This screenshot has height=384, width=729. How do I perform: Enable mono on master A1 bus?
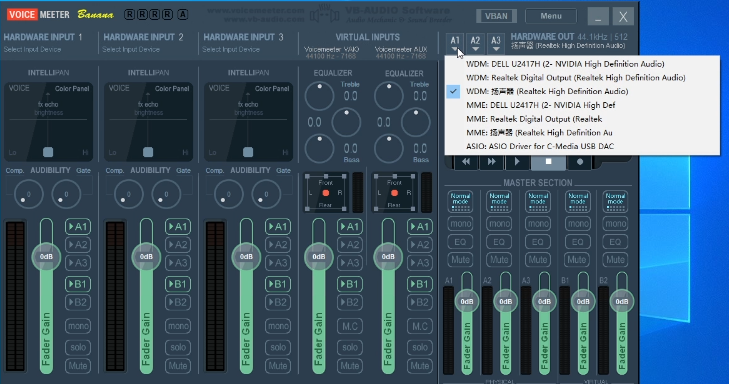point(460,224)
